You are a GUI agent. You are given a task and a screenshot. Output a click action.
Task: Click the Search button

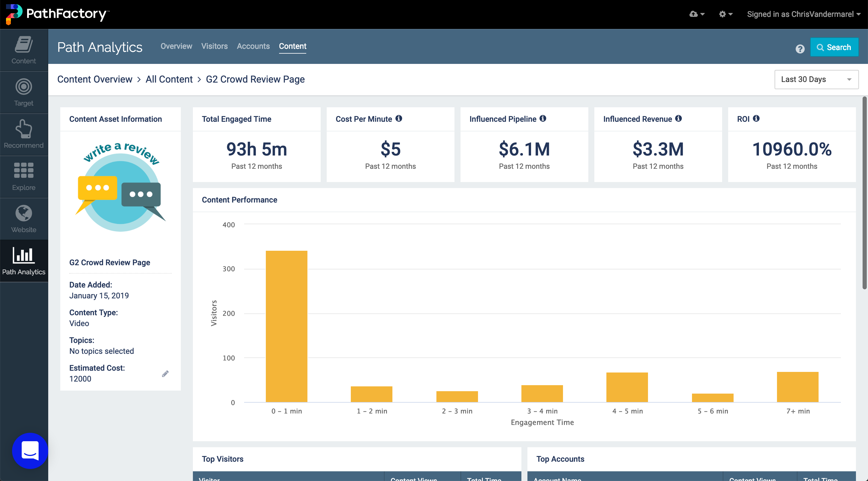834,47
